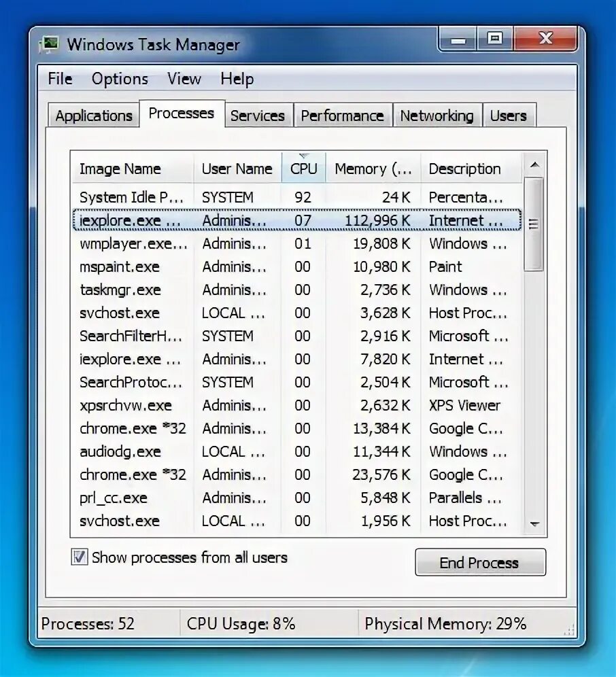The width and height of the screenshot is (616, 677).
Task: Open the Options menu
Action: pyautogui.click(x=120, y=79)
